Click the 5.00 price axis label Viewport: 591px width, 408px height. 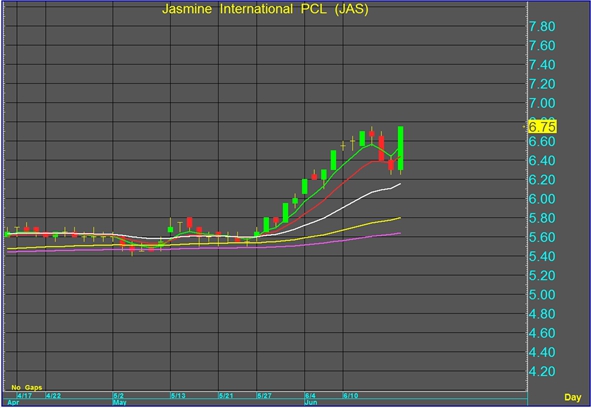click(x=542, y=294)
